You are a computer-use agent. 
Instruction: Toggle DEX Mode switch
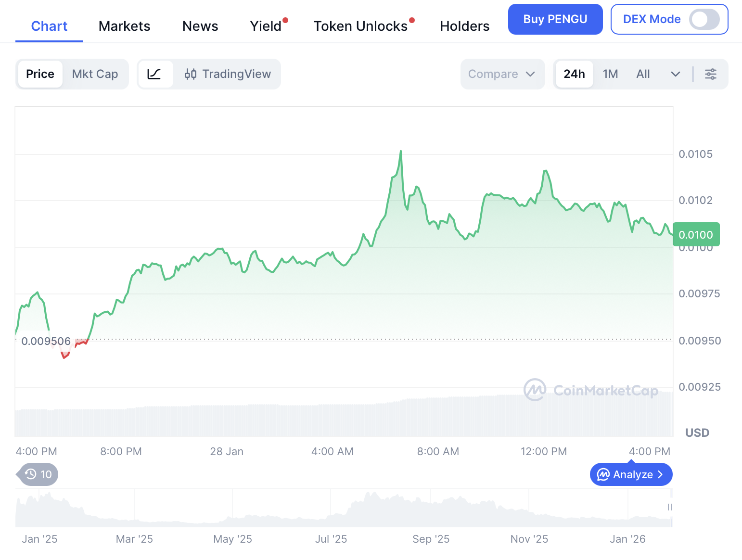coord(704,19)
